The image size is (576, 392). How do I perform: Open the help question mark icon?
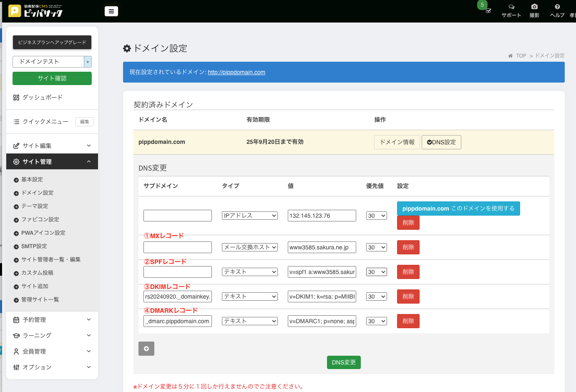pos(557,7)
